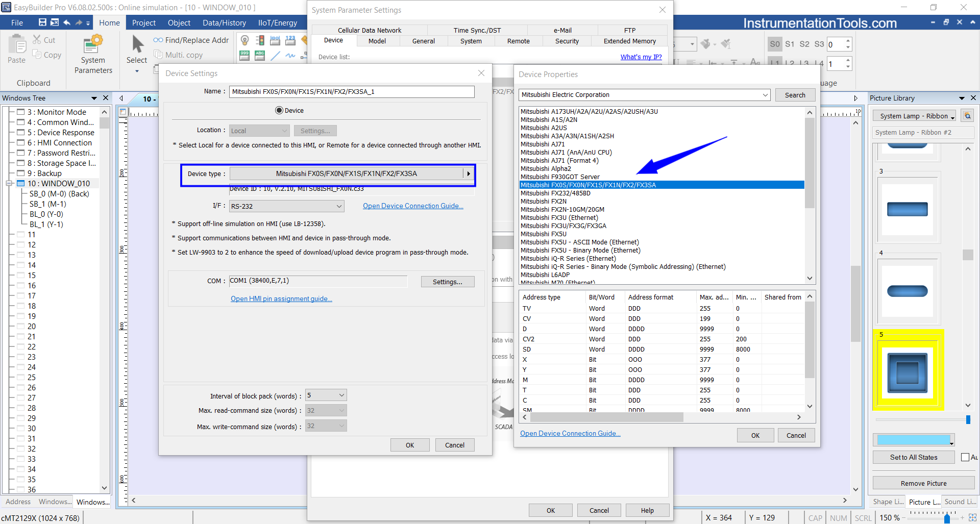
Task: Switch to the Object ribbon tab
Action: point(179,22)
